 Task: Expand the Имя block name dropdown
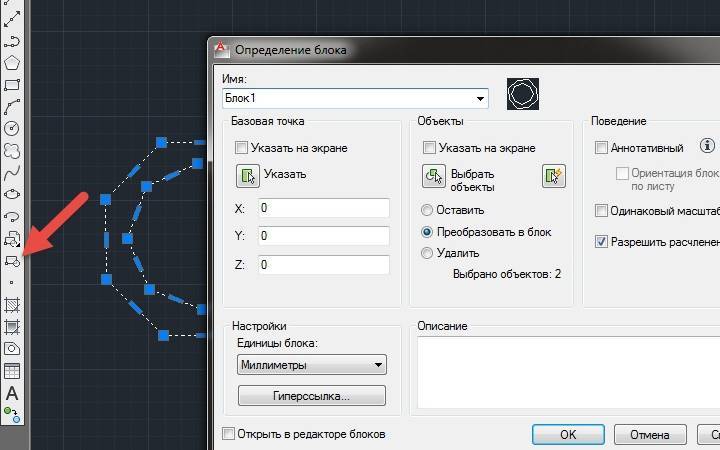[480, 99]
